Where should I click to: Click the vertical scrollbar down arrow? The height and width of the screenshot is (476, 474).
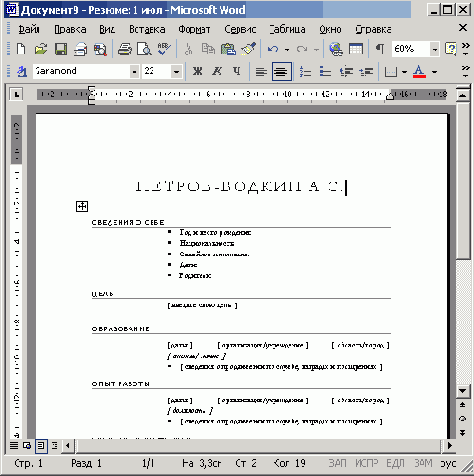(463, 391)
